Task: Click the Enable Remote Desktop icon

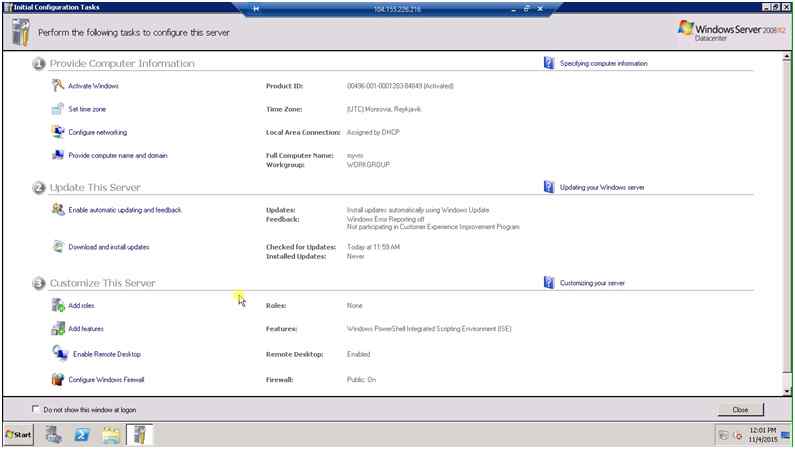Action: click(x=60, y=353)
